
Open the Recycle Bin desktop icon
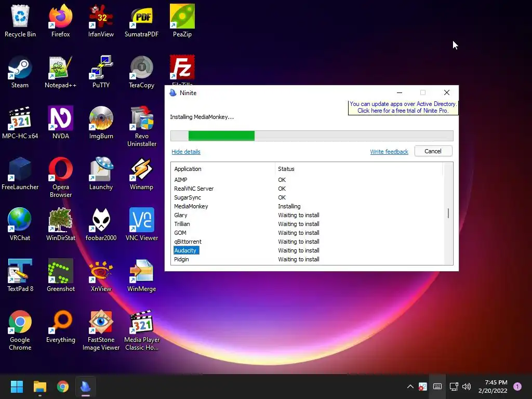pyautogui.click(x=20, y=20)
